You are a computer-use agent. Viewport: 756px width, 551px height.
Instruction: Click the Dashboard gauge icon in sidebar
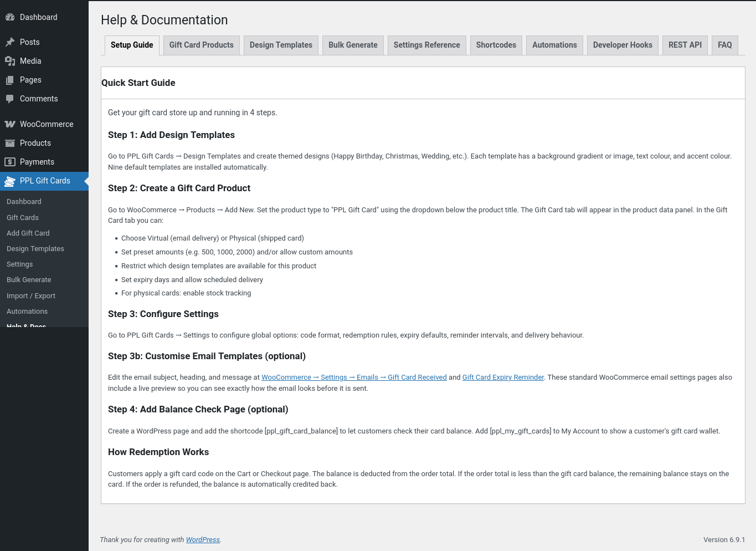pyautogui.click(x=10, y=17)
